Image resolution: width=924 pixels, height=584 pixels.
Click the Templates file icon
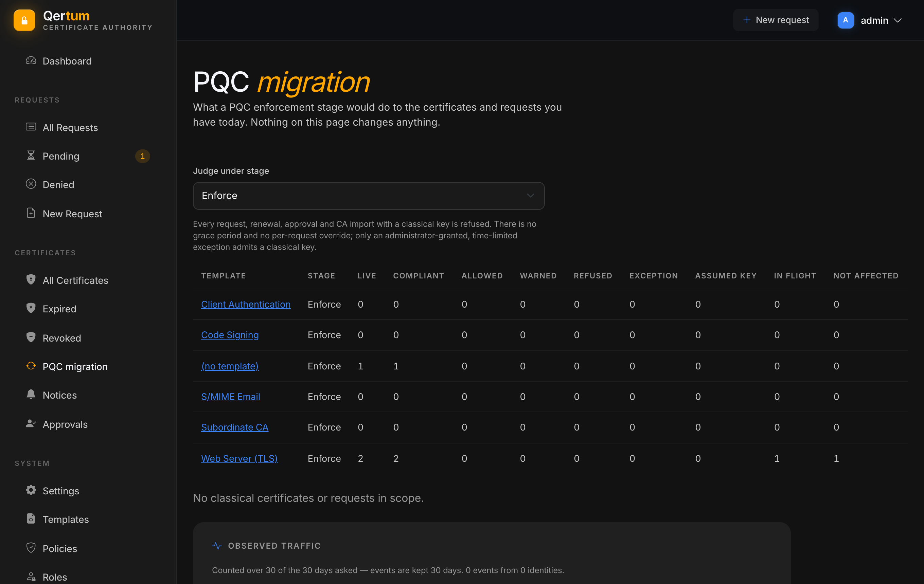tap(31, 519)
